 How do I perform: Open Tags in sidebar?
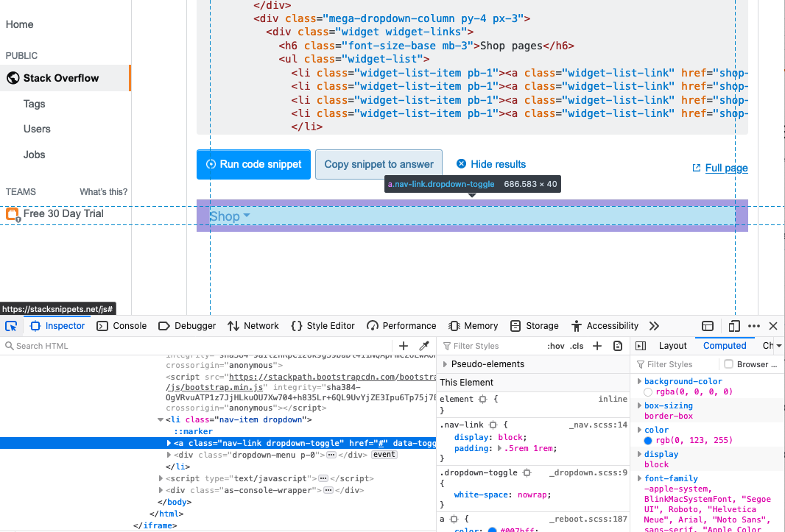point(34,104)
